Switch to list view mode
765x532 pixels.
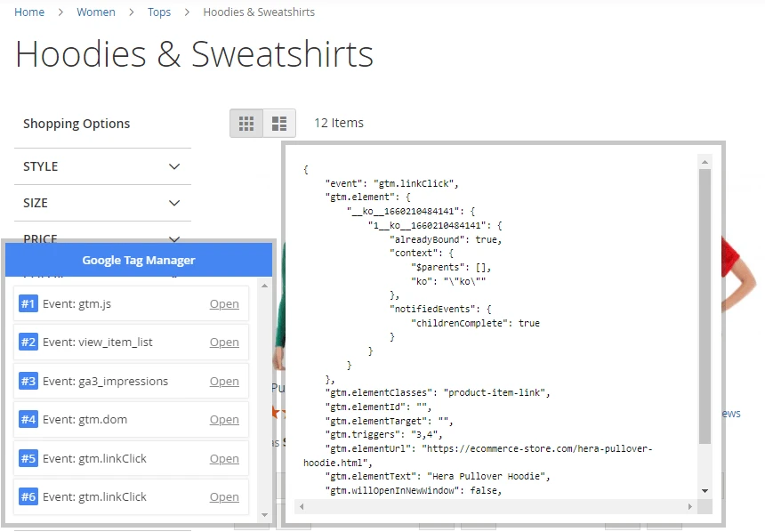click(x=279, y=123)
